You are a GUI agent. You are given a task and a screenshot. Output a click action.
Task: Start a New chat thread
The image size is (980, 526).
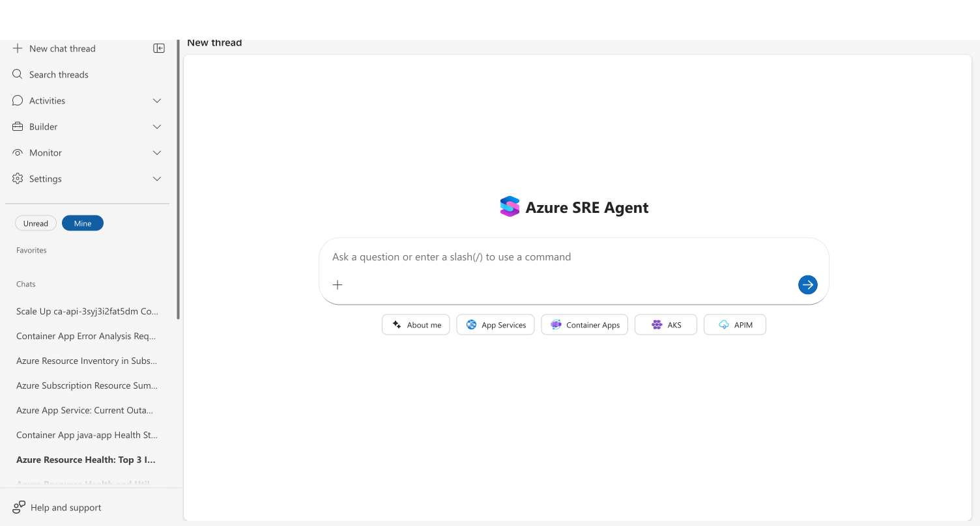tap(63, 48)
